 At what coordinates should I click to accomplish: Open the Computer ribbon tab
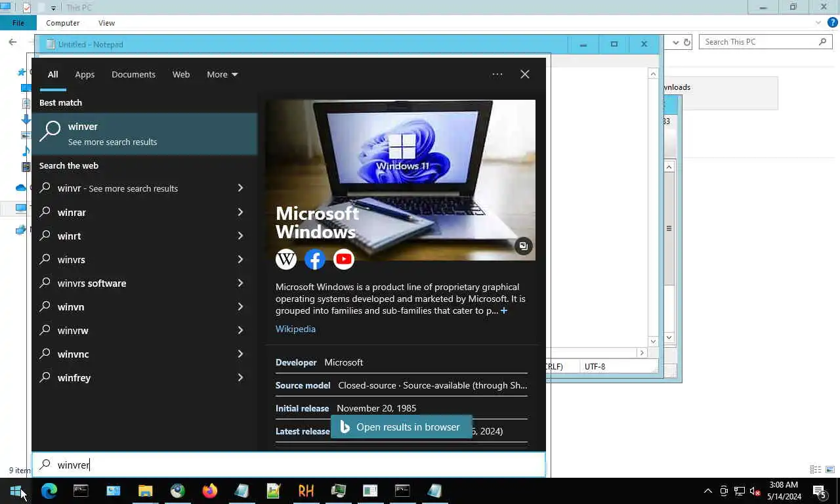[63, 23]
